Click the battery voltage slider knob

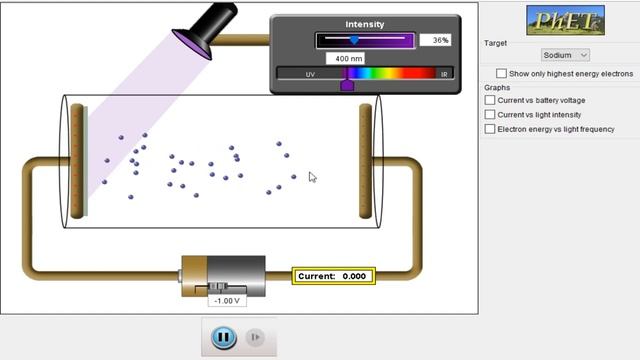click(219, 287)
